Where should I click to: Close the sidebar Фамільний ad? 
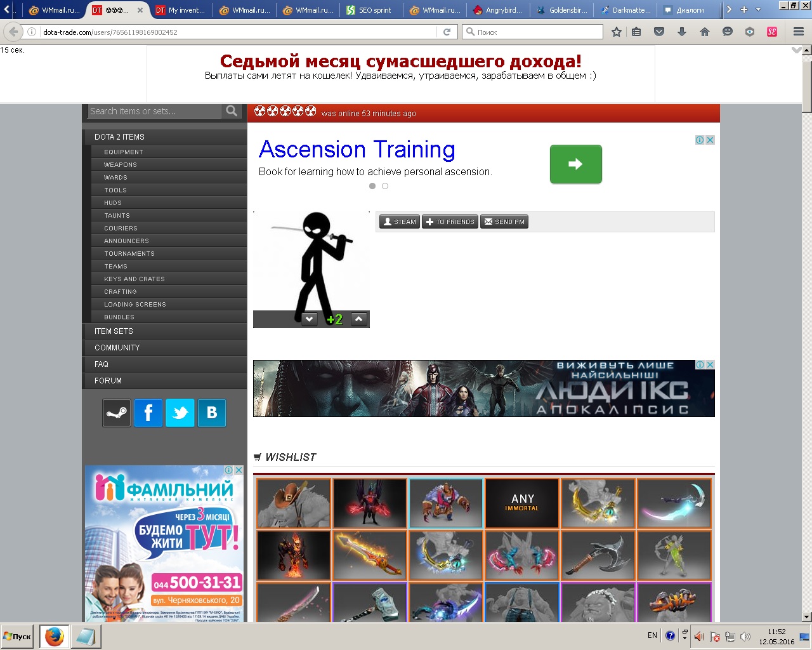click(239, 470)
